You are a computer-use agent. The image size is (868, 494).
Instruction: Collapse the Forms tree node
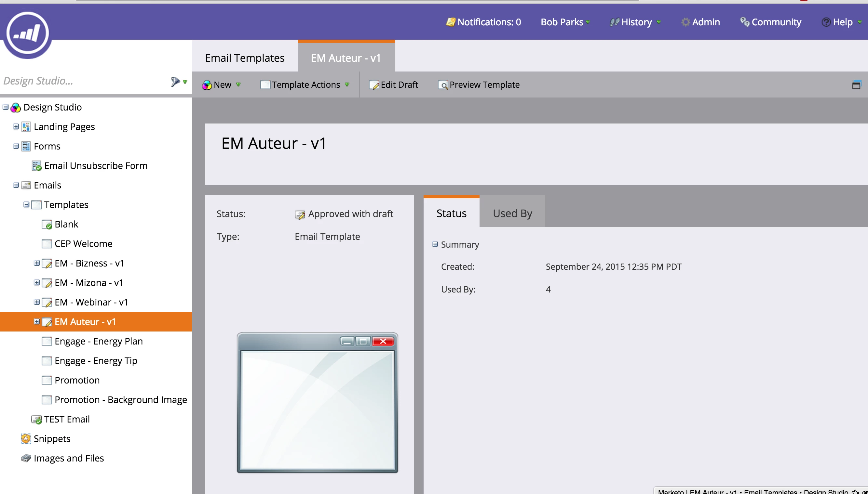16,146
